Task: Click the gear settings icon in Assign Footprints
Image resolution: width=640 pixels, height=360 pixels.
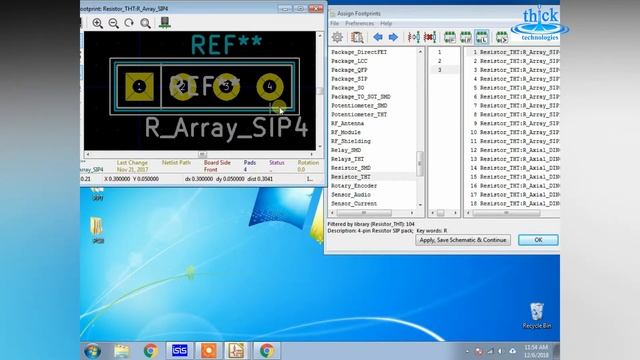Action: (x=337, y=37)
